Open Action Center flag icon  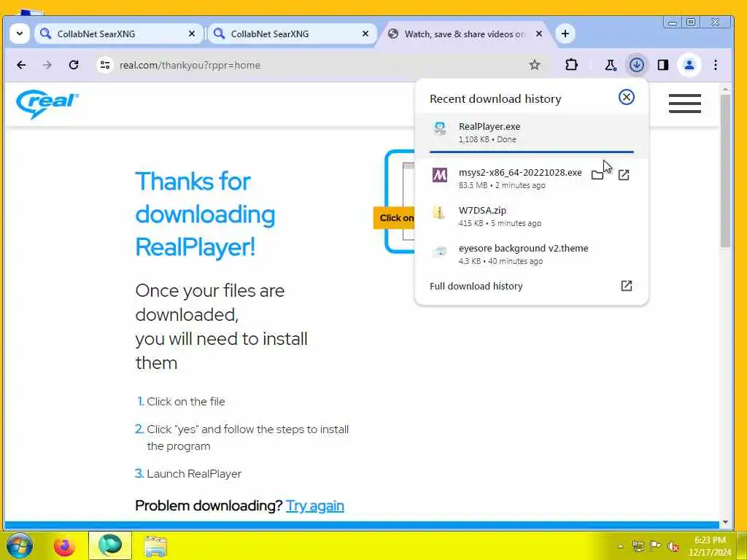click(x=655, y=546)
